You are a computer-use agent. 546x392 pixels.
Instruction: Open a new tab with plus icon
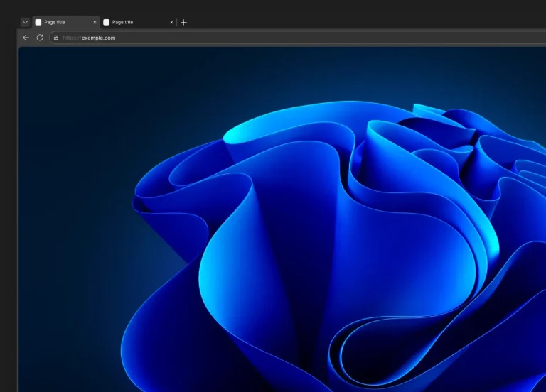pos(184,22)
